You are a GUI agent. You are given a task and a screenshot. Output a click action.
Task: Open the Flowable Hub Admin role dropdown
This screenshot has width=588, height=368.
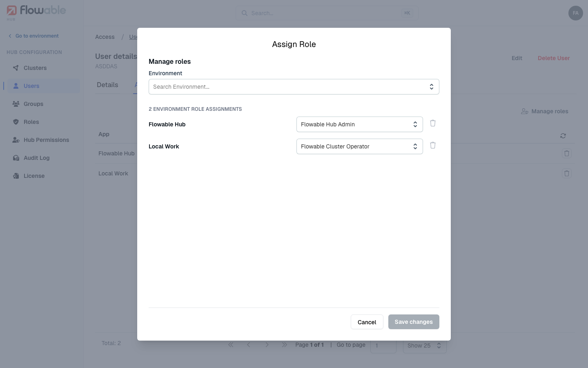[x=359, y=124]
